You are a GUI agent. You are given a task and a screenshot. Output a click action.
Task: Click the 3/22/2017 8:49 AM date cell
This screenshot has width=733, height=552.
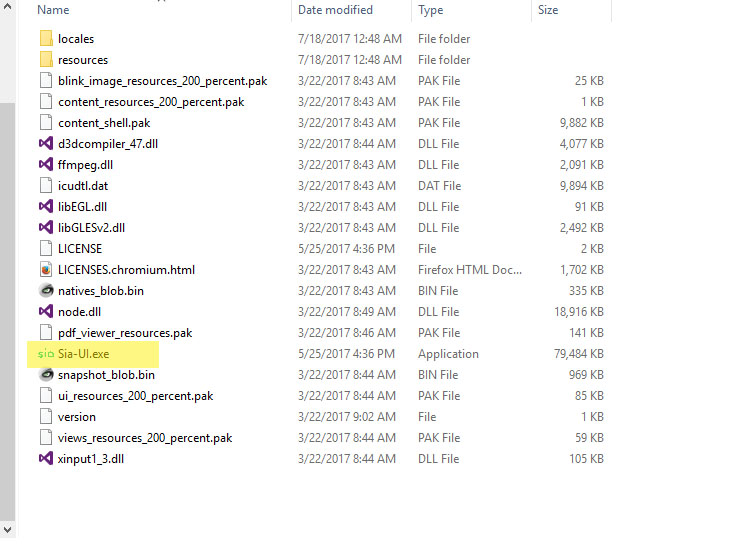[347, 312]
